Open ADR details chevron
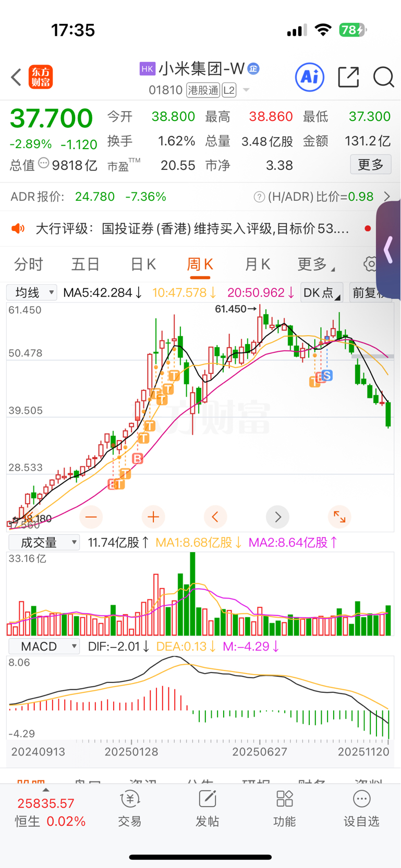The height and width of the screenshot is (868, 401). [387, 197]
